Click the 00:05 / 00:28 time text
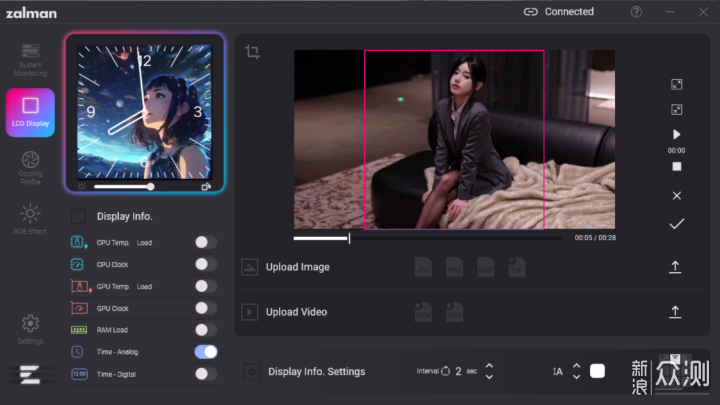This screenshot has height=405, width=720. [595, 238]
